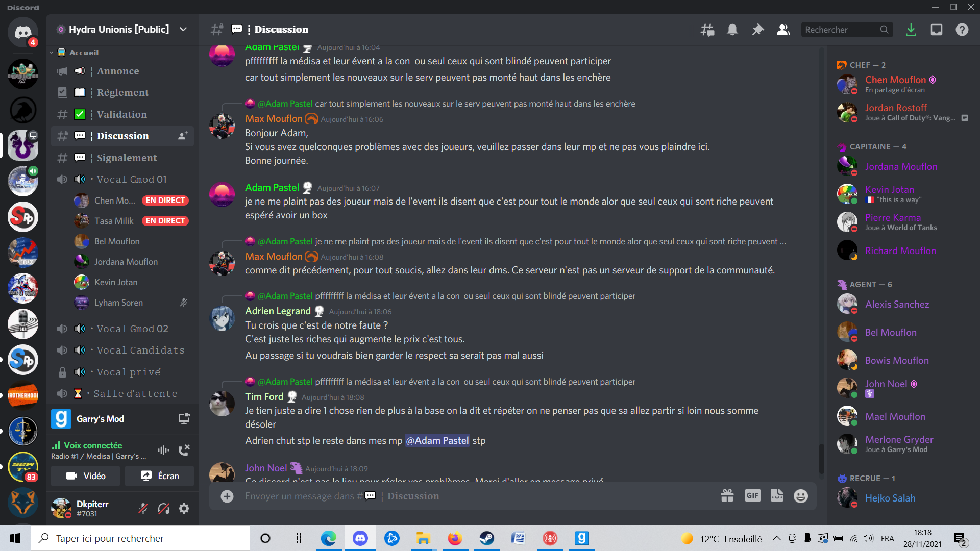Toggle the member list icon
The width and height of the screenshot is (980, 551).
coord(783,30)
